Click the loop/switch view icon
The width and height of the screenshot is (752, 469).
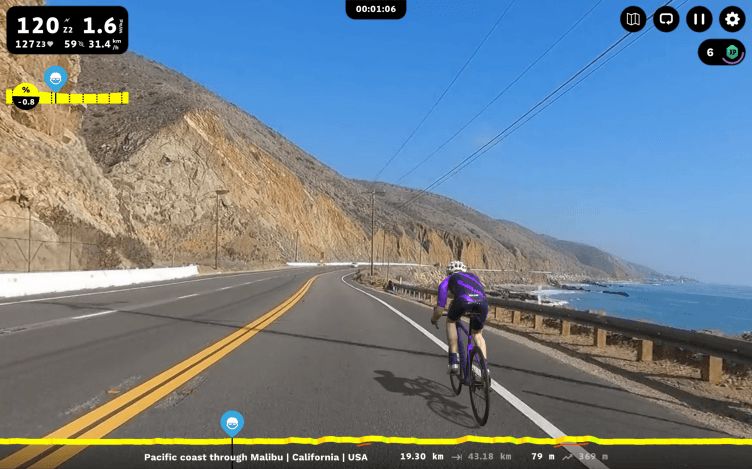tap(666, 19)
